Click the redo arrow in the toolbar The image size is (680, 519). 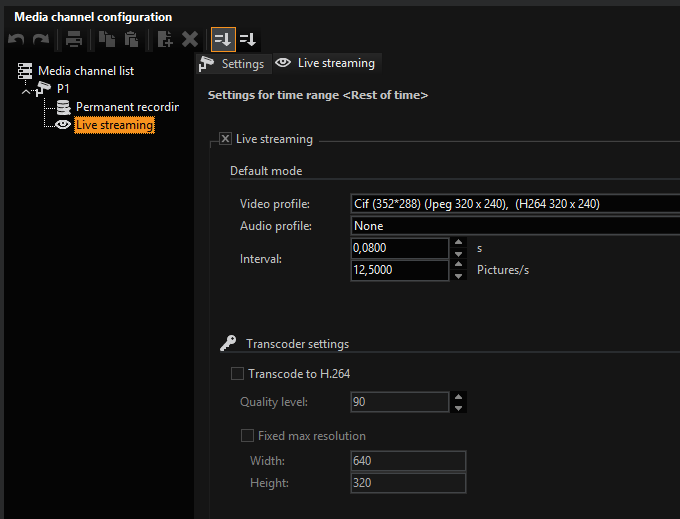point(41,40)
